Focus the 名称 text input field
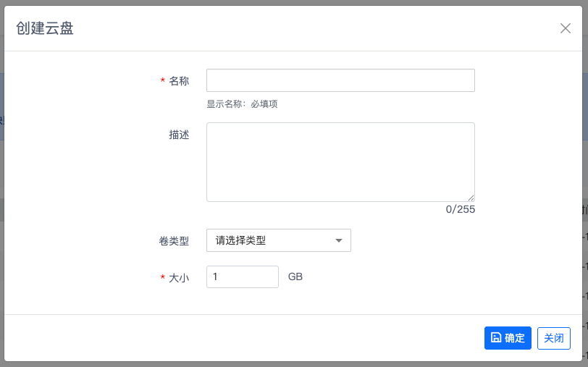This screenshot has width=588, height=367. 340,80
